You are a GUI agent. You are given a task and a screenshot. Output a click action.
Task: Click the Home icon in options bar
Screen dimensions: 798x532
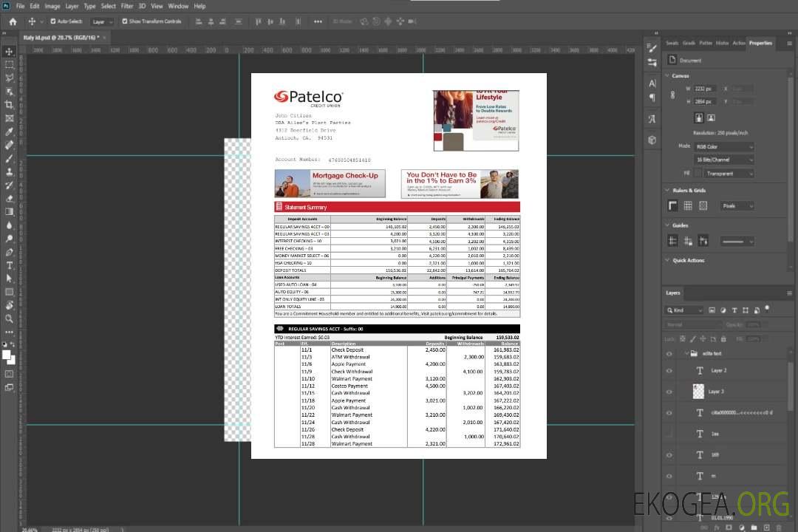click(13, 21)
